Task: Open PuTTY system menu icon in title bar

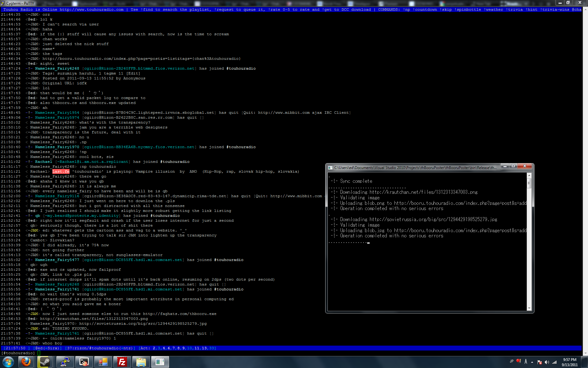Action: (x=3, y=3)
